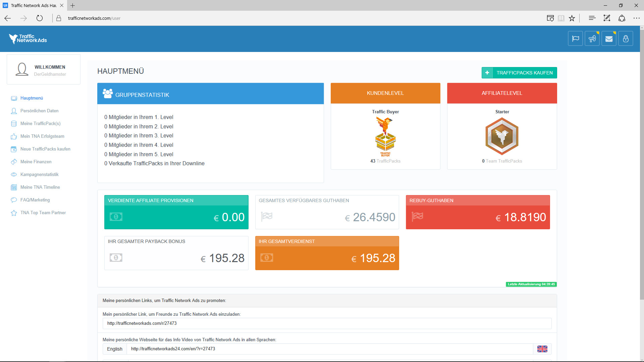644x362 pixels.
Task: Click the lock icon in header
Action: click(x=626, y=39)
